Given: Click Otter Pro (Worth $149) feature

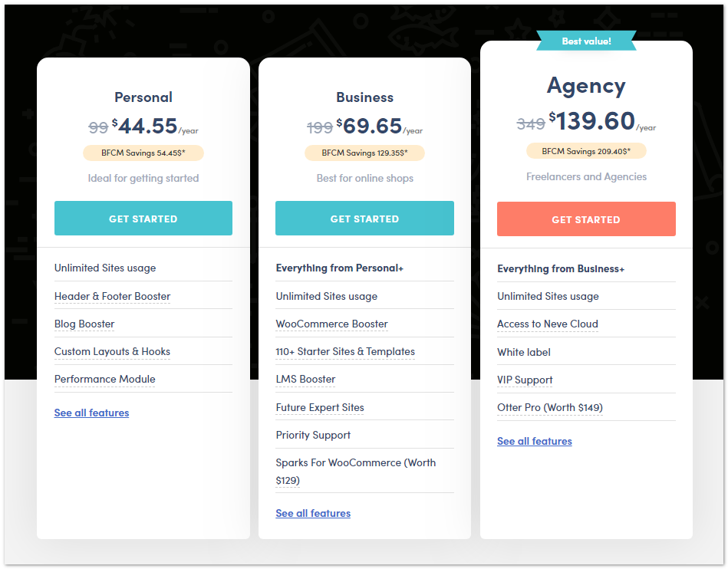Looking at the screenshot, I should pos(549,407).
